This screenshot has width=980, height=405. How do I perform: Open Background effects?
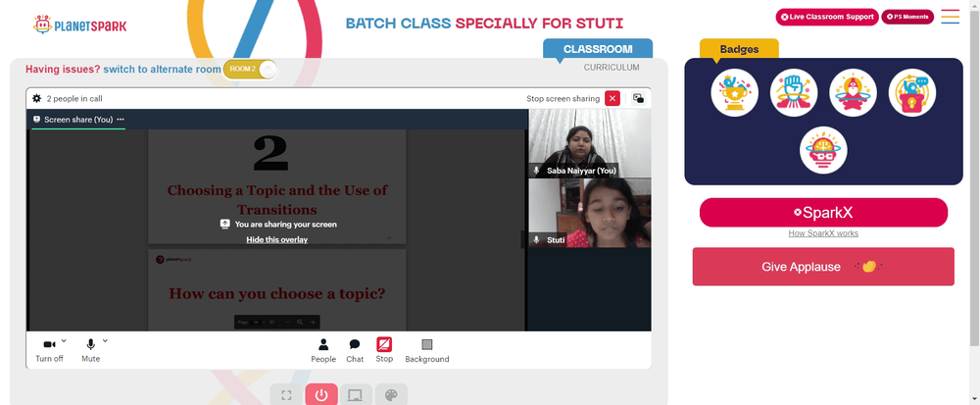click(427, 350)
